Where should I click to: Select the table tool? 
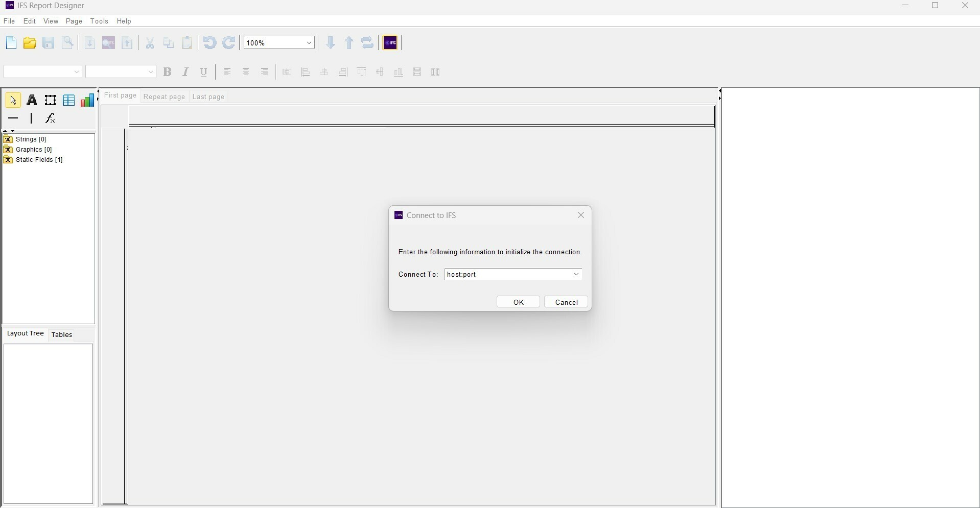pyautogui.click(x=68, y=100)
